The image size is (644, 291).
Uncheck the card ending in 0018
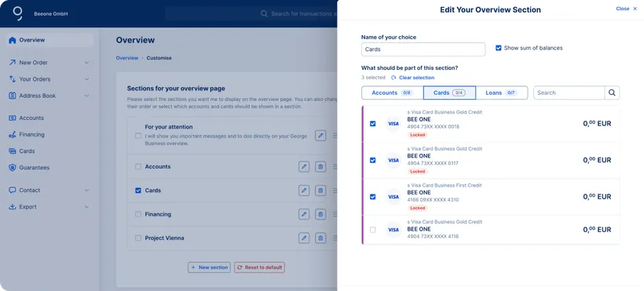372,124
